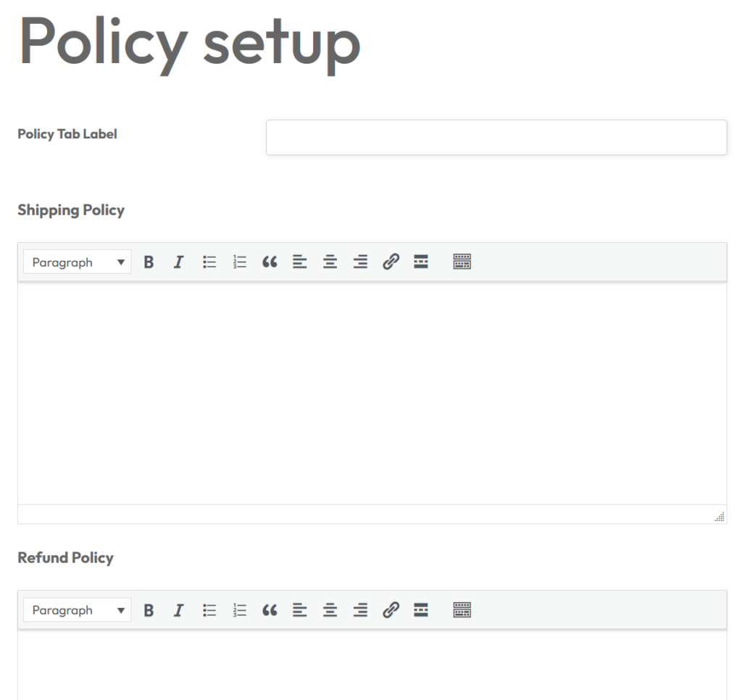Click inside Shipping Policy text area

371,391
